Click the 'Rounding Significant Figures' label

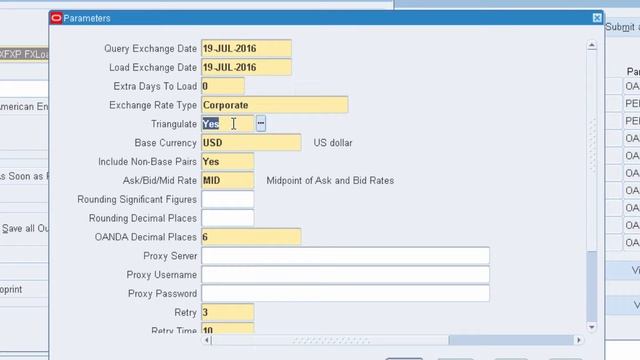137,199
